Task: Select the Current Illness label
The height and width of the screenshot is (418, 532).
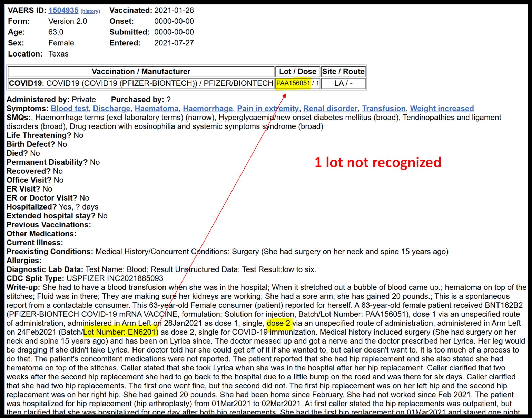Action: tap(35, 243)
